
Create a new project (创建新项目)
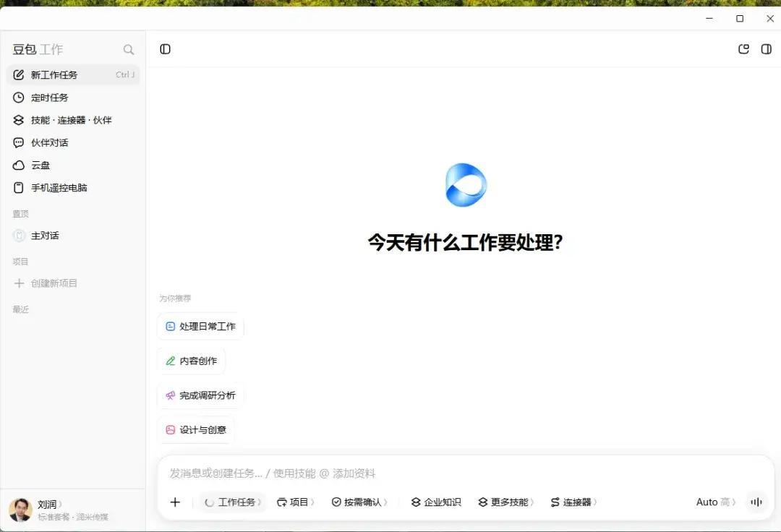pos(73,283)
